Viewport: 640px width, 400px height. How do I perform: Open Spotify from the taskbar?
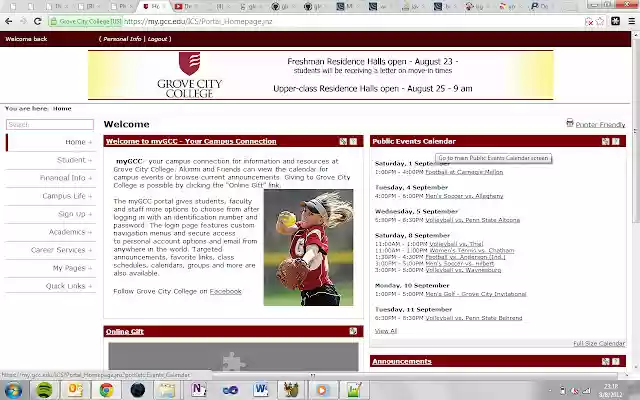click(44, 391)
